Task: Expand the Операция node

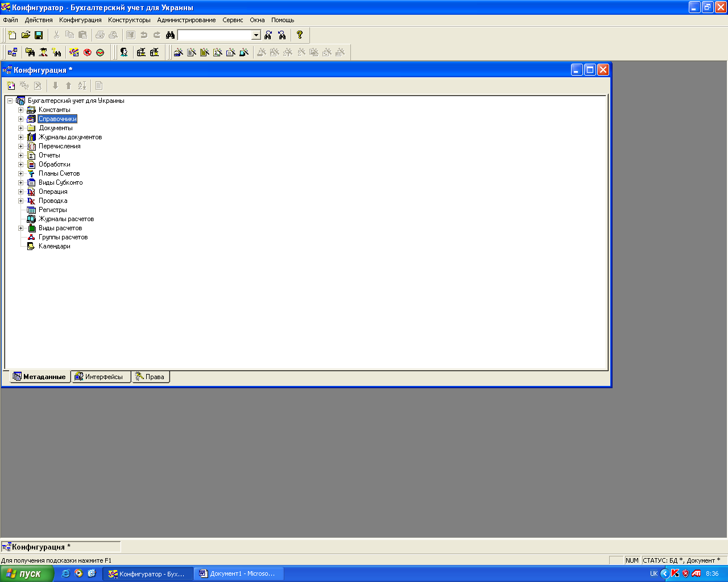Action: (20, 192)
